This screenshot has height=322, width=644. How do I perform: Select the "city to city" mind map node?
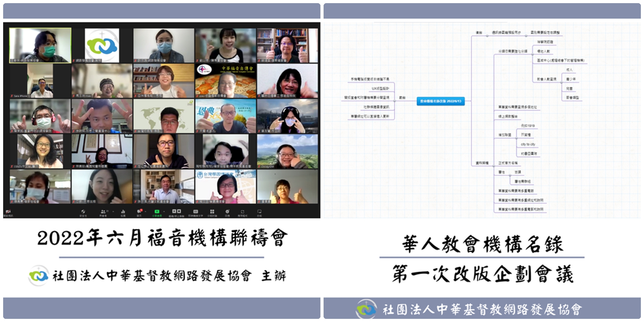click(x=528, y=144)
